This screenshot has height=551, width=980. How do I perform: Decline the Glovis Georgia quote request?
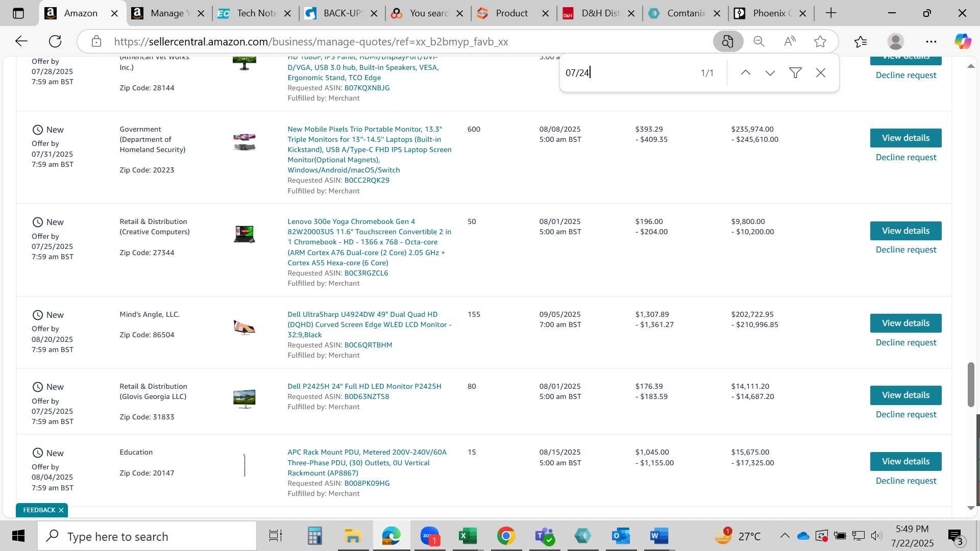point(905,414)
